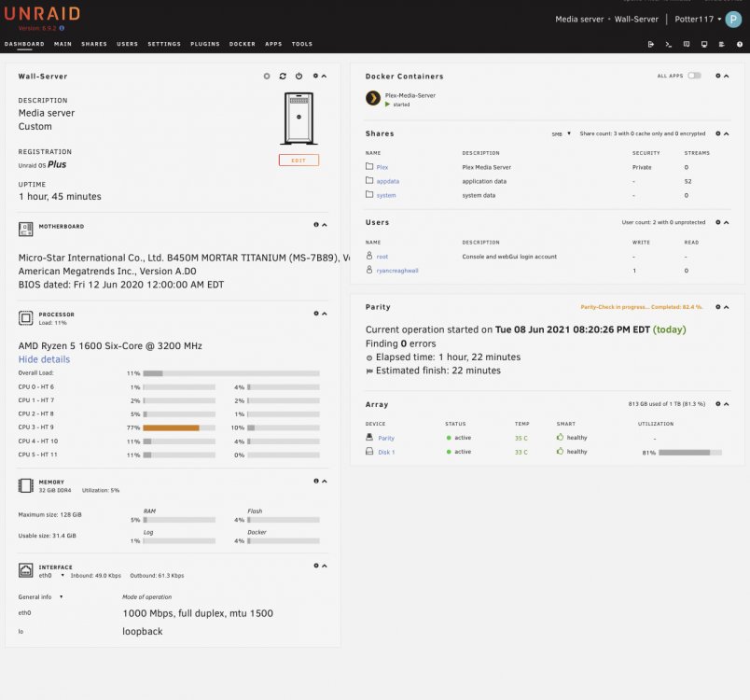Click the Edit button under server image
This screenshot has width=750, height=700.
[299, 161]
